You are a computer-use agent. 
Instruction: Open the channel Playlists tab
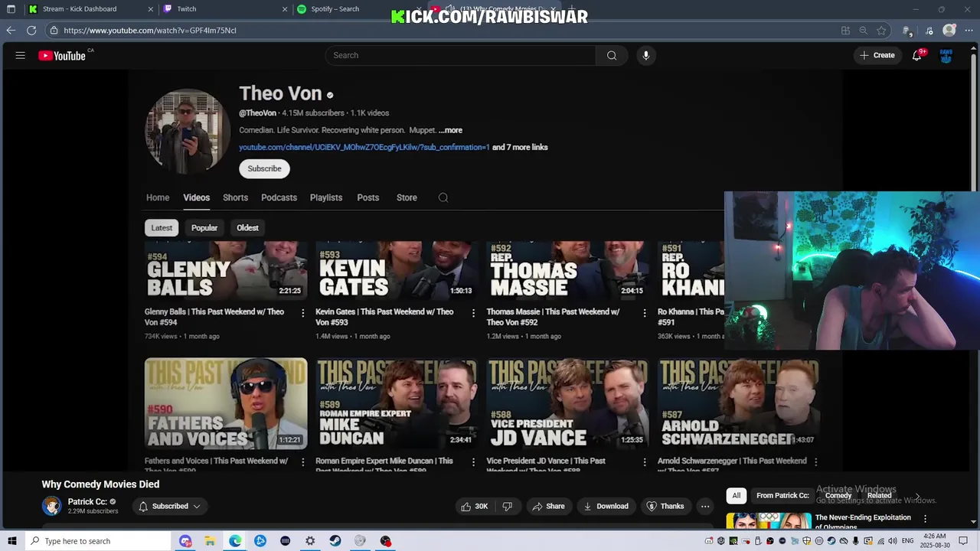(326, 197)
